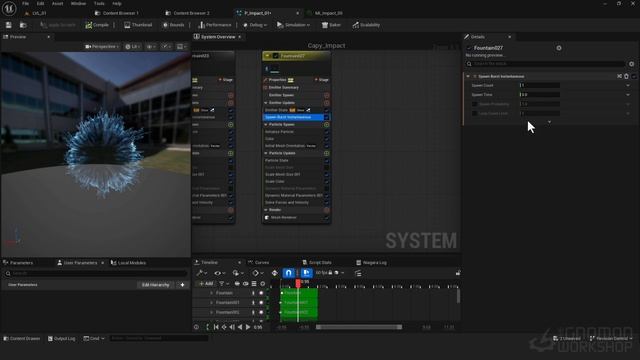Open the File menu

pos(25,3)
